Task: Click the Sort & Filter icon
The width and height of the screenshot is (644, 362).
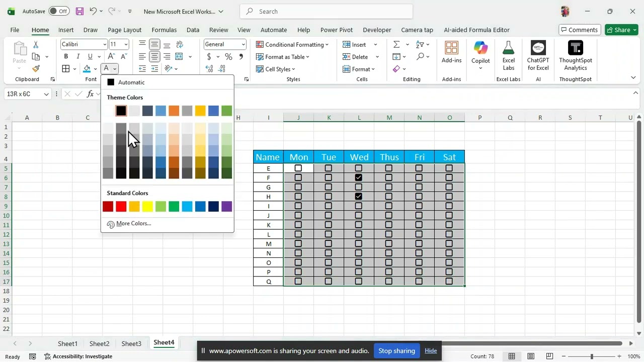Action: pos(420,44)
